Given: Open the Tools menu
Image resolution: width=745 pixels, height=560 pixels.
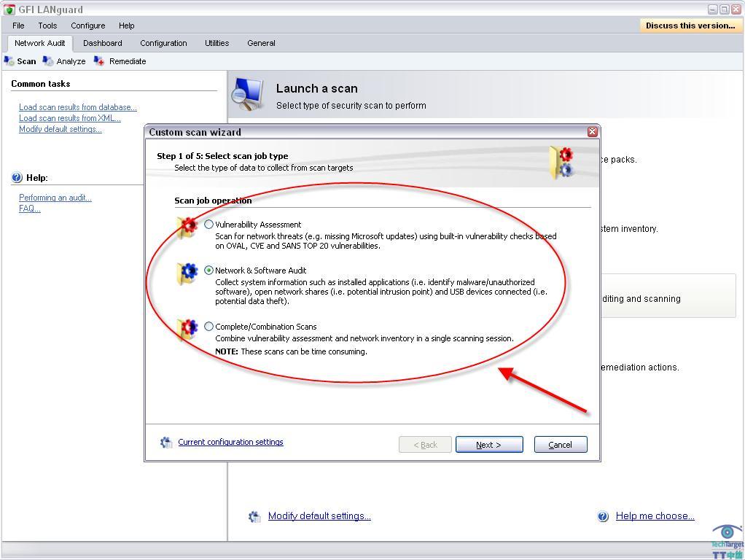Looking at the screenshot, I should [47, 26].
